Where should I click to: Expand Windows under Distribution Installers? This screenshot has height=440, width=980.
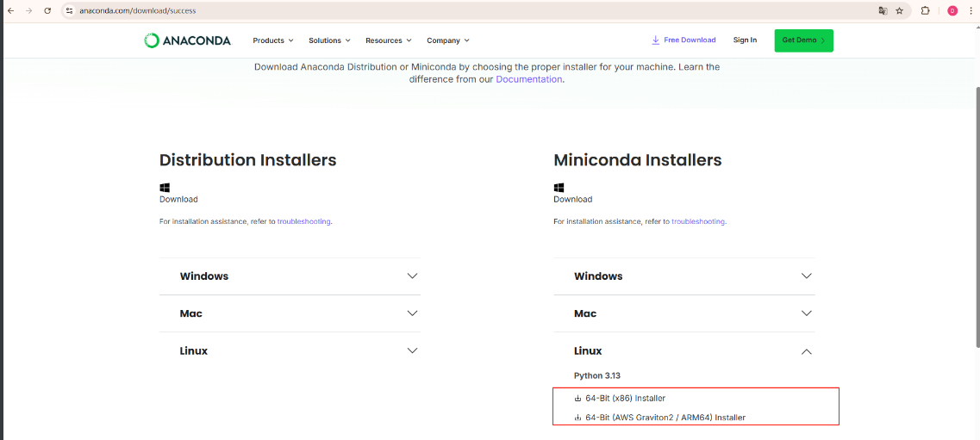pyautogui.click(x=290, y=276)
